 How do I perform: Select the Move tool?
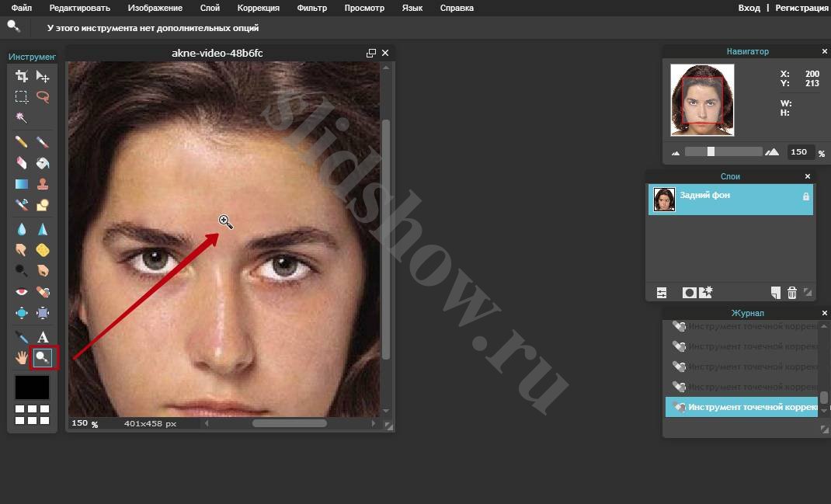tap(43, 76)
